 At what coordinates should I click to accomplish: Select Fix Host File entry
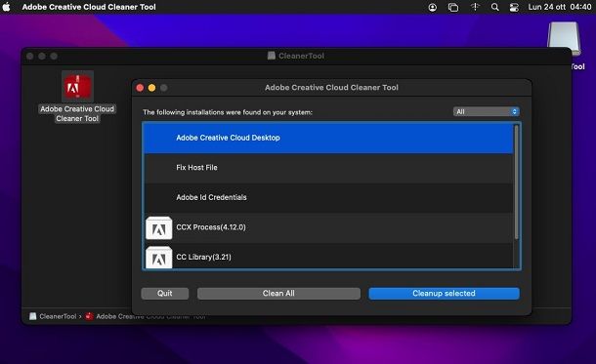pos(329,168)
